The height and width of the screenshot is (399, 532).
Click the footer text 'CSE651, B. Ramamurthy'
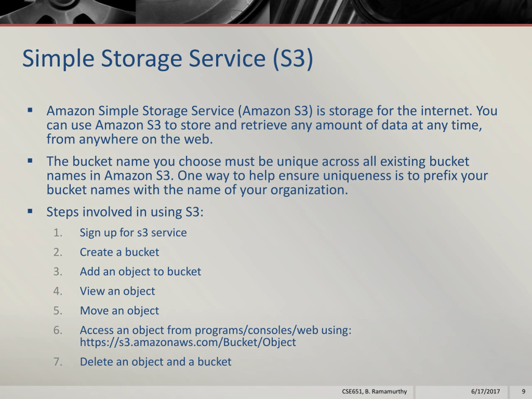click(x=374, y=392)
